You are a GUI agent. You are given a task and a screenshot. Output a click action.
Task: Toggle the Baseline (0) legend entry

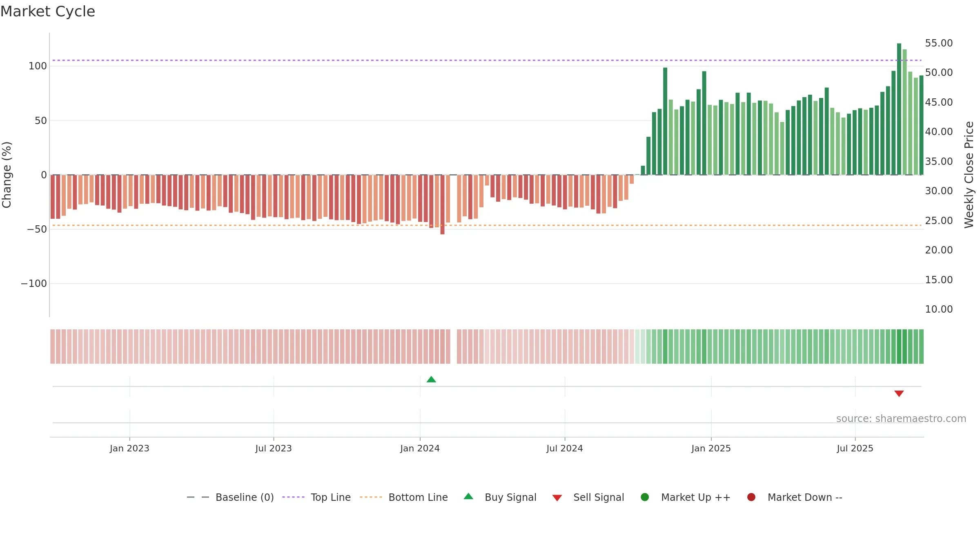click(230, 497)
